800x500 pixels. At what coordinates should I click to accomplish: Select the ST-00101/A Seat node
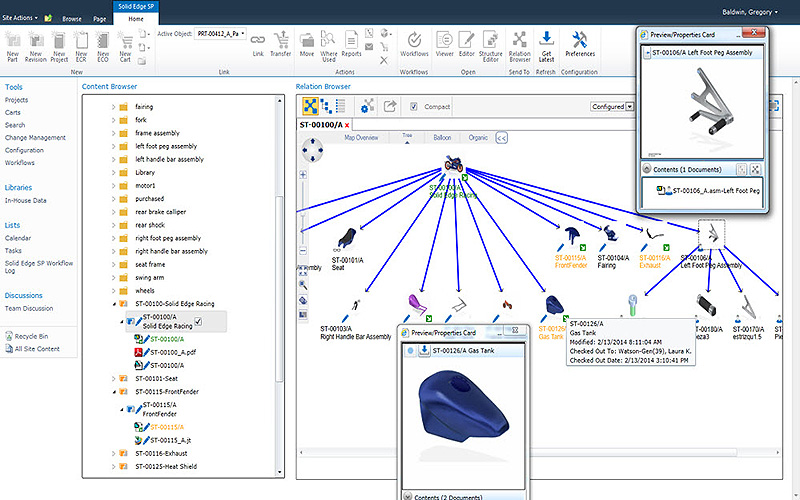click(347, 240)
